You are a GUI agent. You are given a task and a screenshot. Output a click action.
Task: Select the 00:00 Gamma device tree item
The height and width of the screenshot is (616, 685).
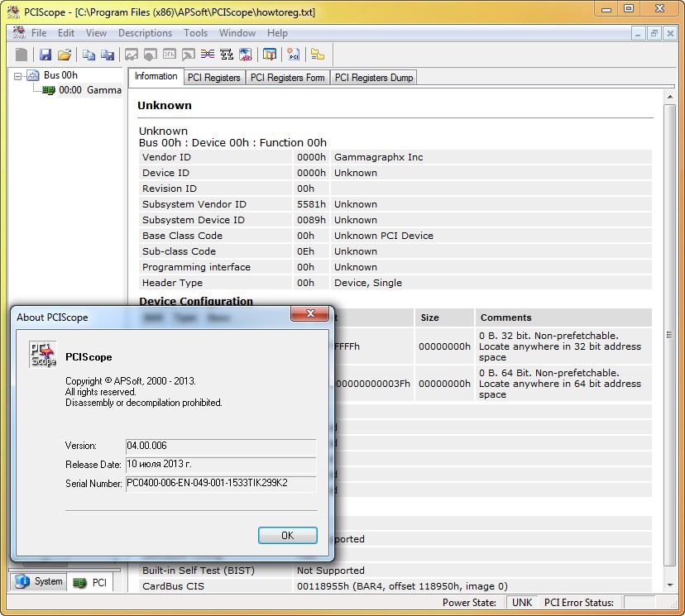pos(90,90)
